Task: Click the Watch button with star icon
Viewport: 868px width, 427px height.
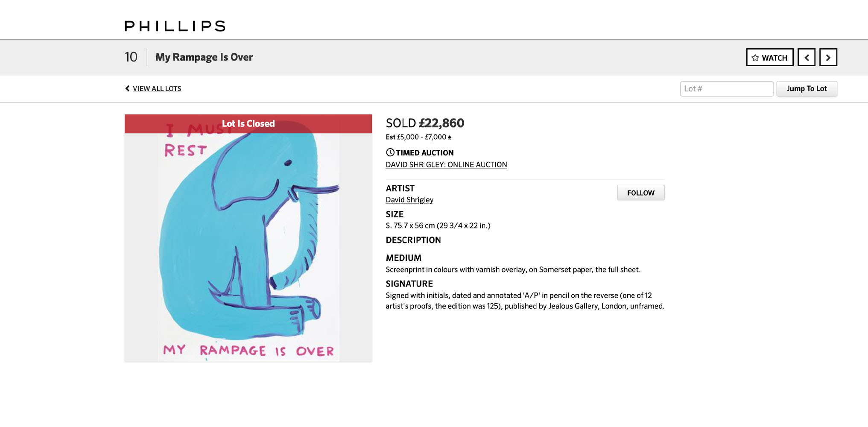Action: [x=770, y=57]
